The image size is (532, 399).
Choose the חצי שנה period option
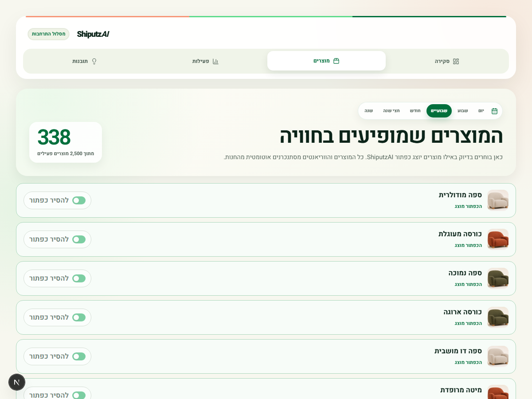(x=391, y=111)
